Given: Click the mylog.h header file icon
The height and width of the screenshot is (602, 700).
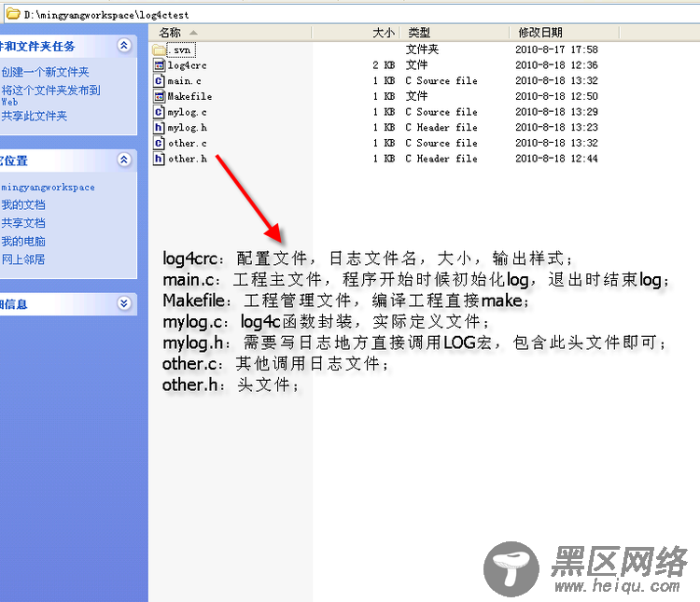Looking at the screenshot, I should tap(159, 128).
